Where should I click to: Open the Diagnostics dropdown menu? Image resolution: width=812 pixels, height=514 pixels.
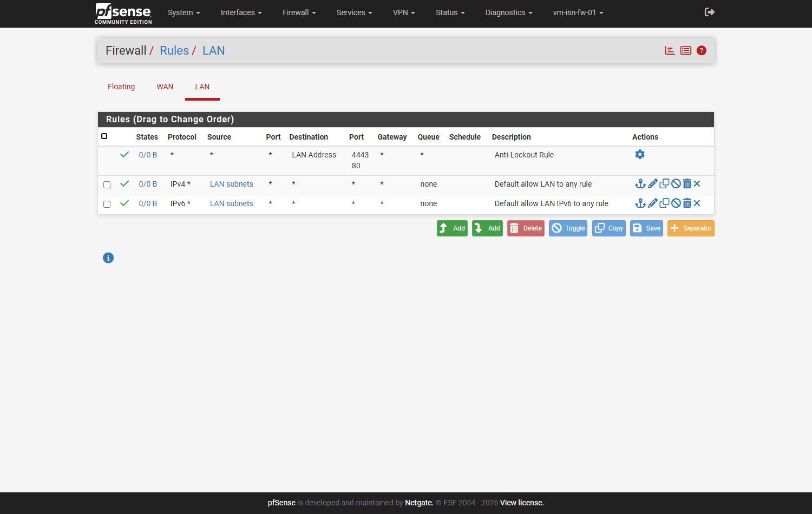[x=509, y=12]
